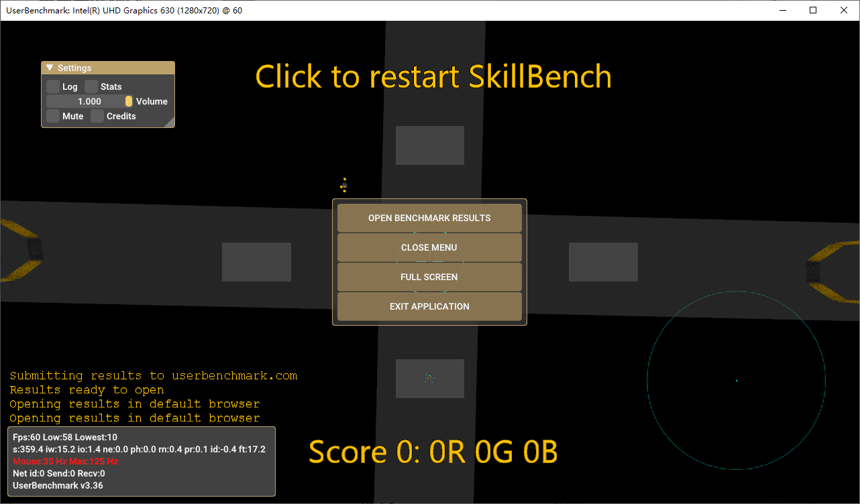Click the 'Results ready to open' line
Screen dimensions: 860x504
coord(87,389)
